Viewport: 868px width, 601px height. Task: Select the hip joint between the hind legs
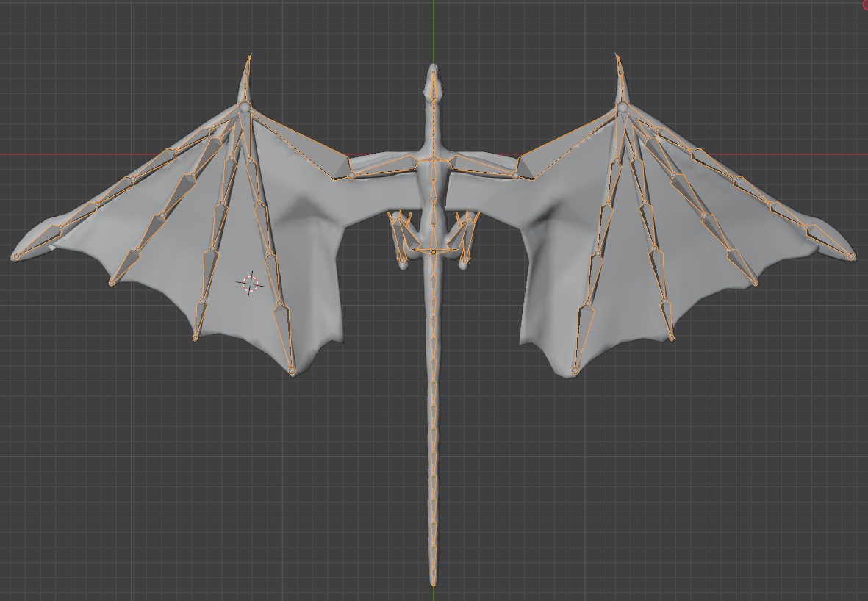click(x=434, y=252)
